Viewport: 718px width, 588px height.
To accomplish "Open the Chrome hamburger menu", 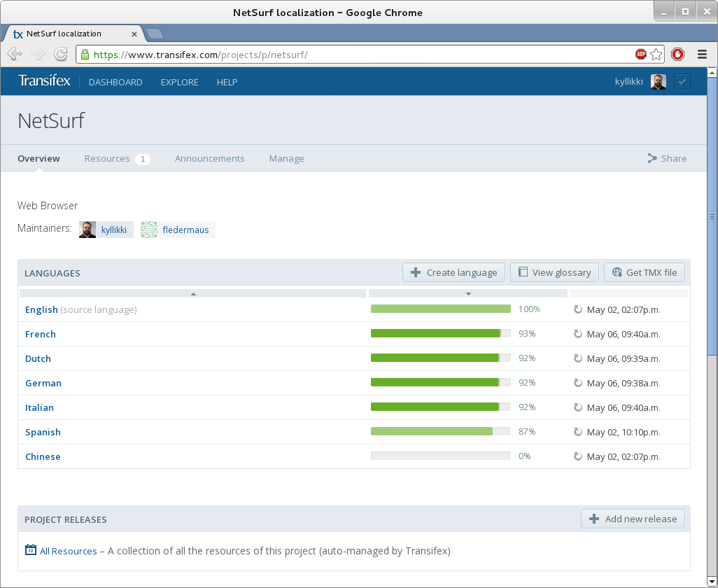I will 702,55.
